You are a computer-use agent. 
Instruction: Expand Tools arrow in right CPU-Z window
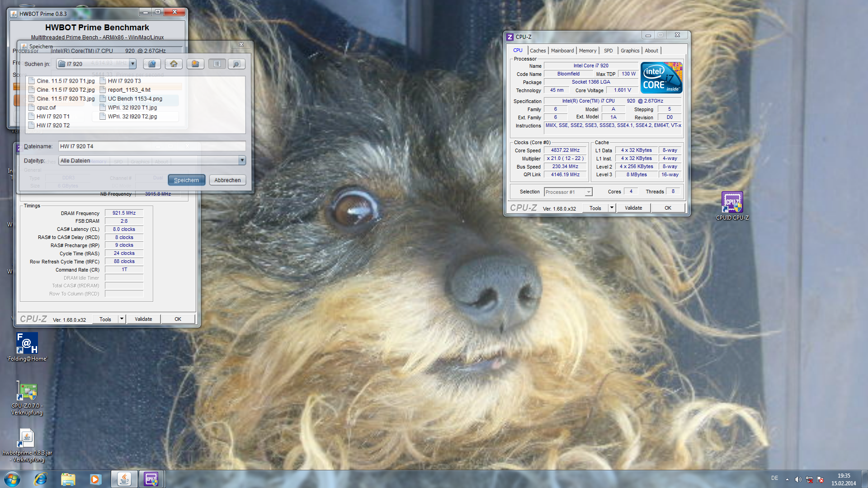pyautogui.click(x=612, y=208)
